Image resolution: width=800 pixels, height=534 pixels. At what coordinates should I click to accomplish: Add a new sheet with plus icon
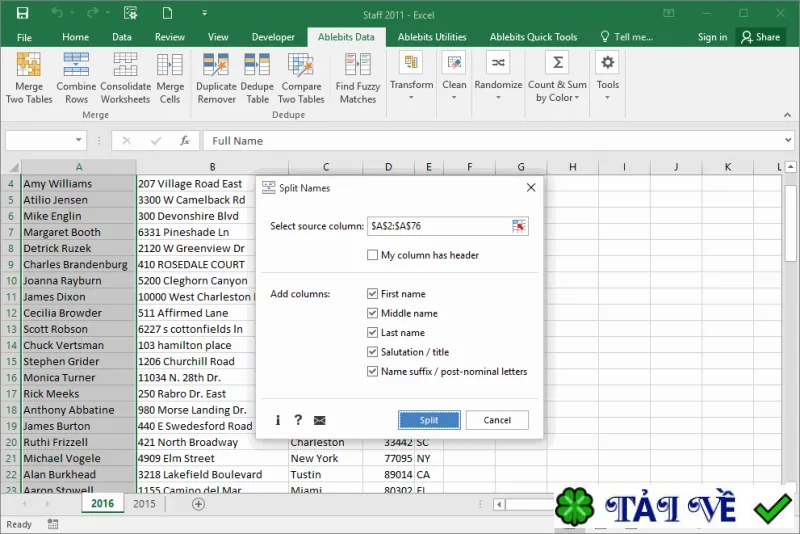click(x=198, y=504)
